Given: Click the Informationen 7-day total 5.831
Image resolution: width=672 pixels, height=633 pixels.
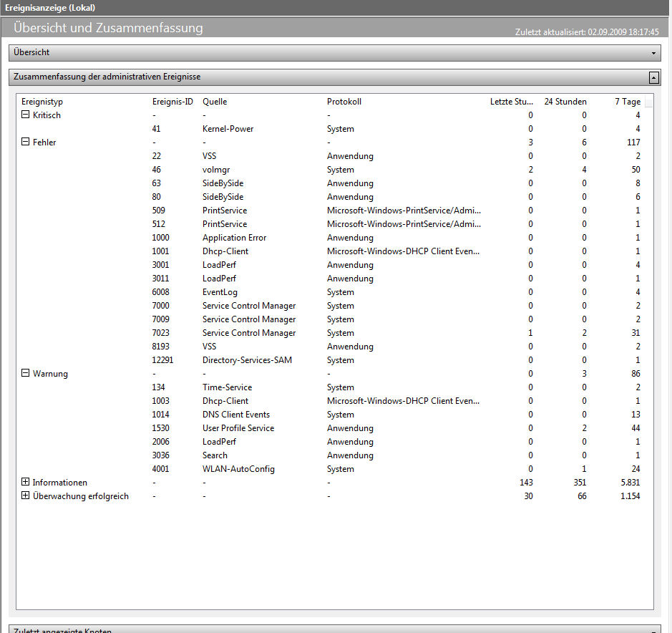Looking at the screenshot, I should point(630,483).
